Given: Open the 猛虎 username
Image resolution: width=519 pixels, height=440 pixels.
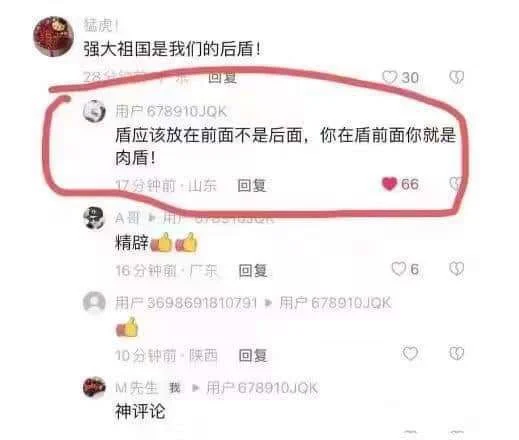Looking at the screenshot, I should pyautogui.click(x=101, y=25).
